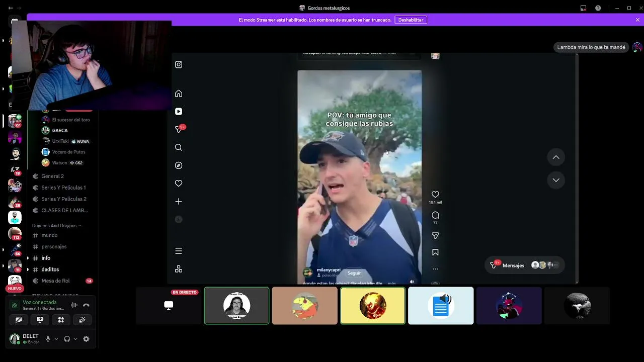Image resolution: width=644 pixels, height=362 pixels.
Task: Open Activities button in voice panel
Action: point(61,320)
